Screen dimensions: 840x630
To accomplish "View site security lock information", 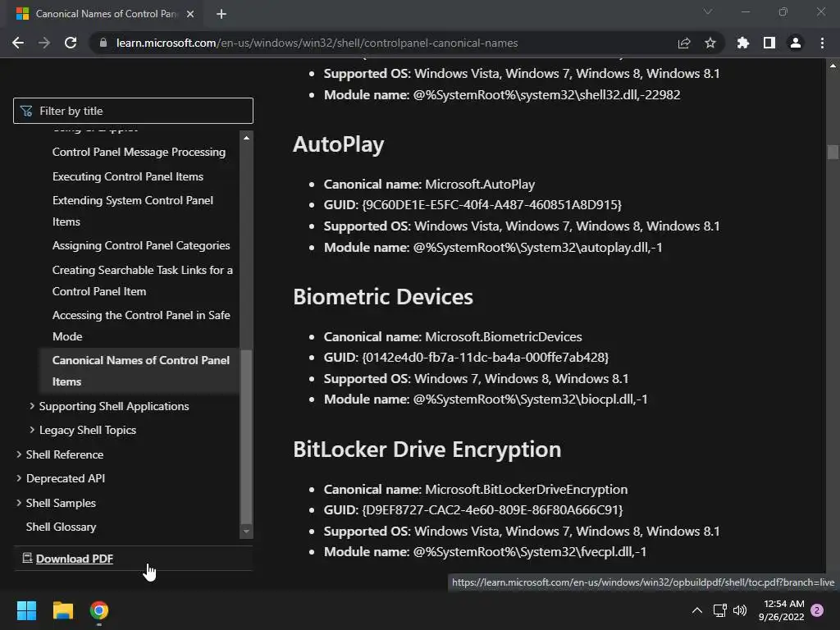I will [x=103, y=43].
